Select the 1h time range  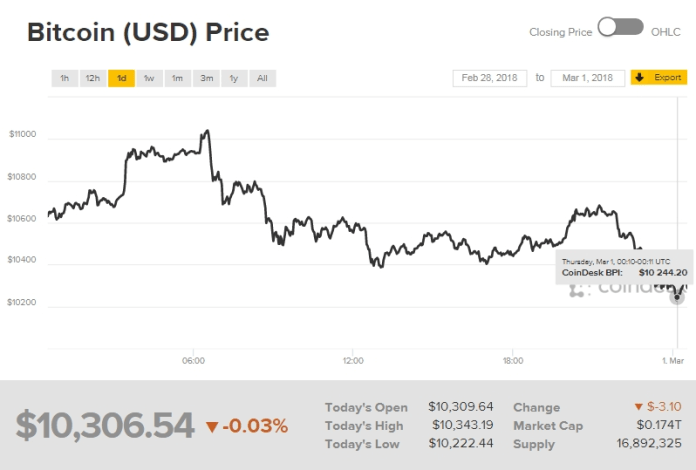point(64,78)
